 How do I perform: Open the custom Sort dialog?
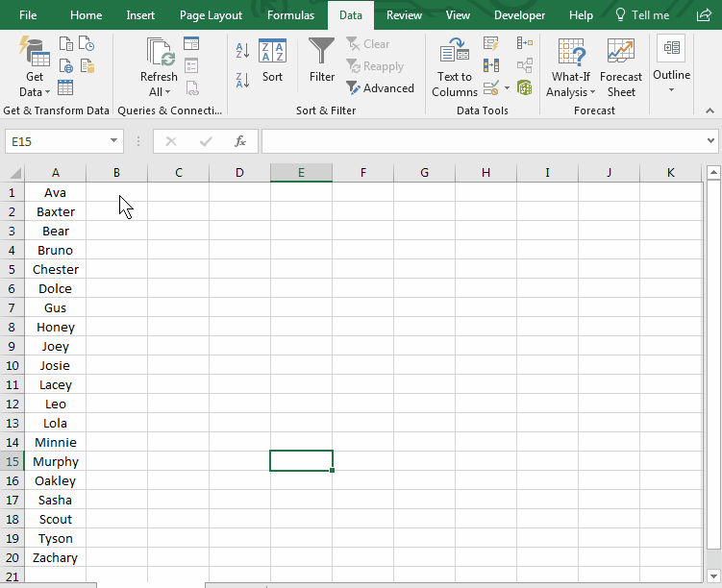tap(273, 61)
